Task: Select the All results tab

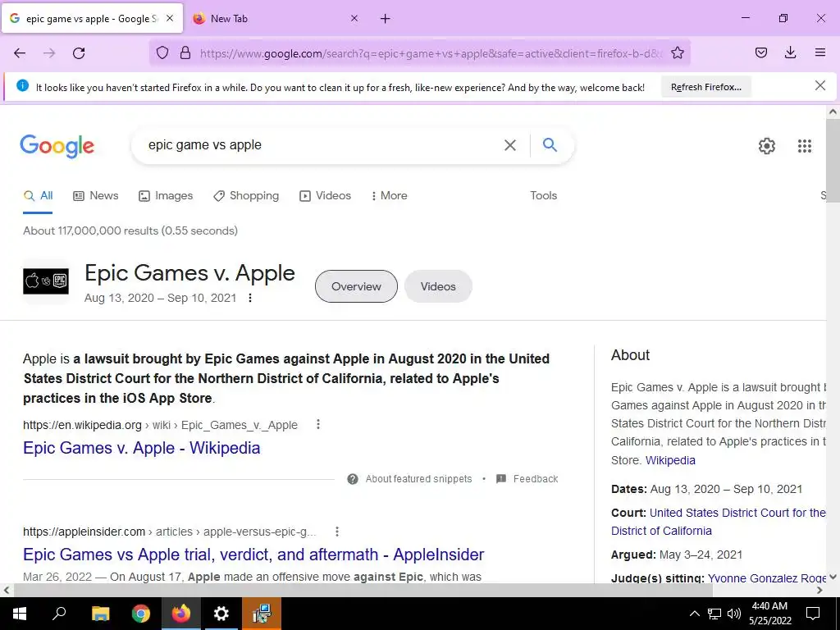Action: tap(38, 196)
